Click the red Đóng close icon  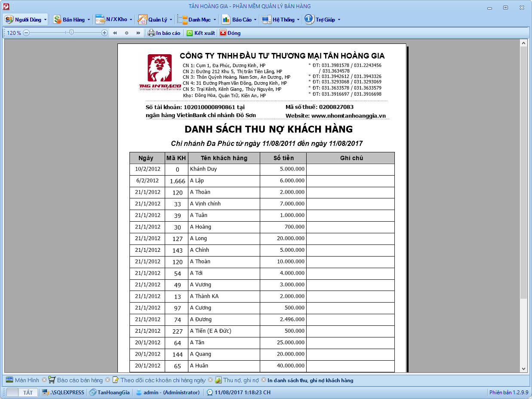[x=223, y=33]
